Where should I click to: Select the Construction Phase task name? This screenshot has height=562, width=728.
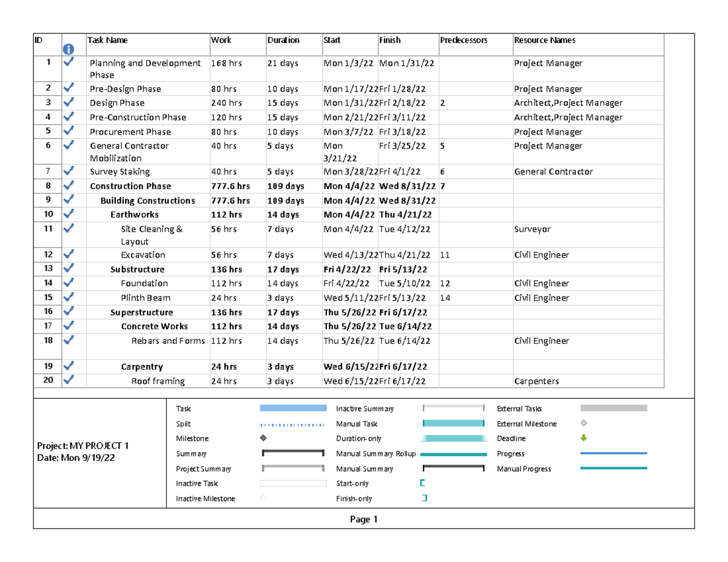point(130,186)
